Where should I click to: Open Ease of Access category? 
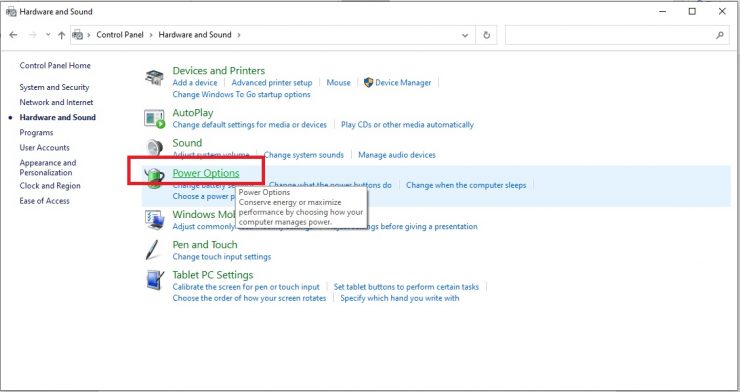tap(44, 201)
